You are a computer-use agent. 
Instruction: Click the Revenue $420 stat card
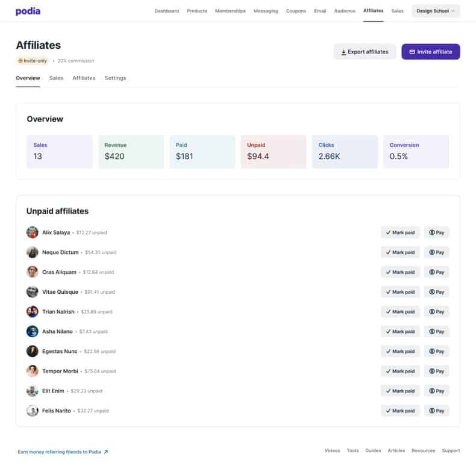point(131,151)
